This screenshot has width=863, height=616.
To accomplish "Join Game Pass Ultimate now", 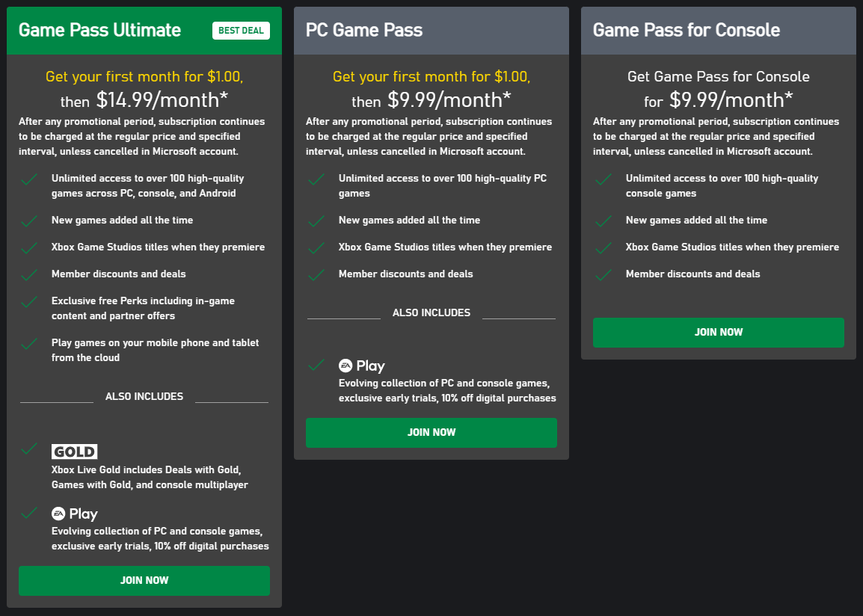I will tap(144, 580).
